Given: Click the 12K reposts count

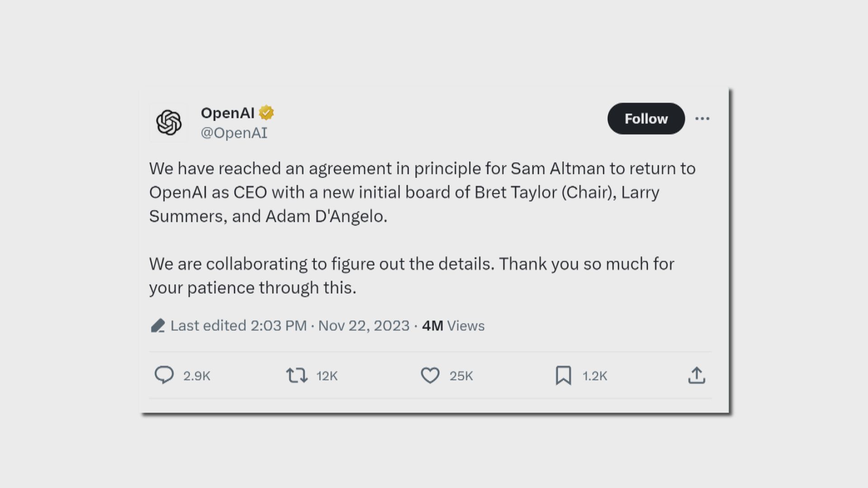Looking at the screenshot, I should [327, 376].
